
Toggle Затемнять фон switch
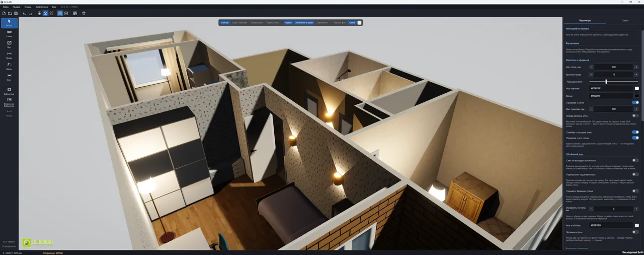coord(635,232)
